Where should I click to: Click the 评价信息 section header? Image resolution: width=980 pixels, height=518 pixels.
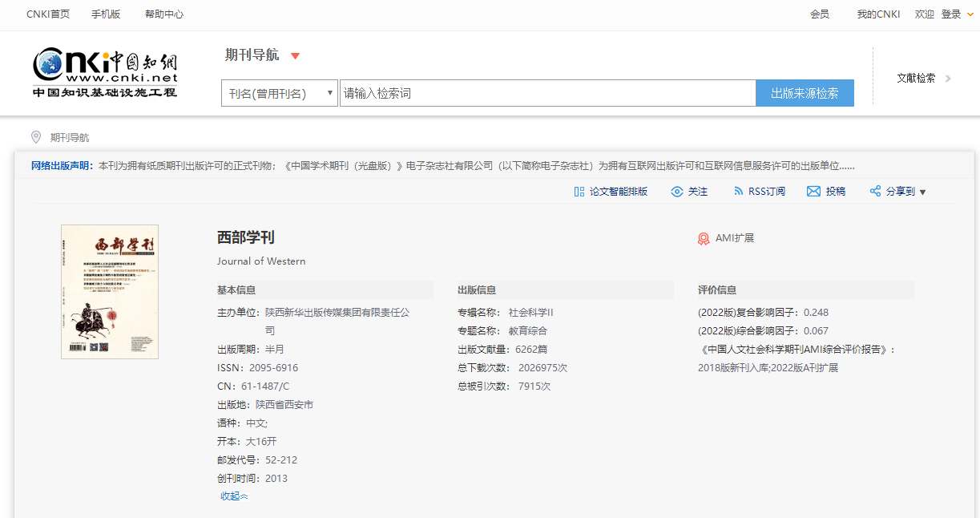click(717, 290)
